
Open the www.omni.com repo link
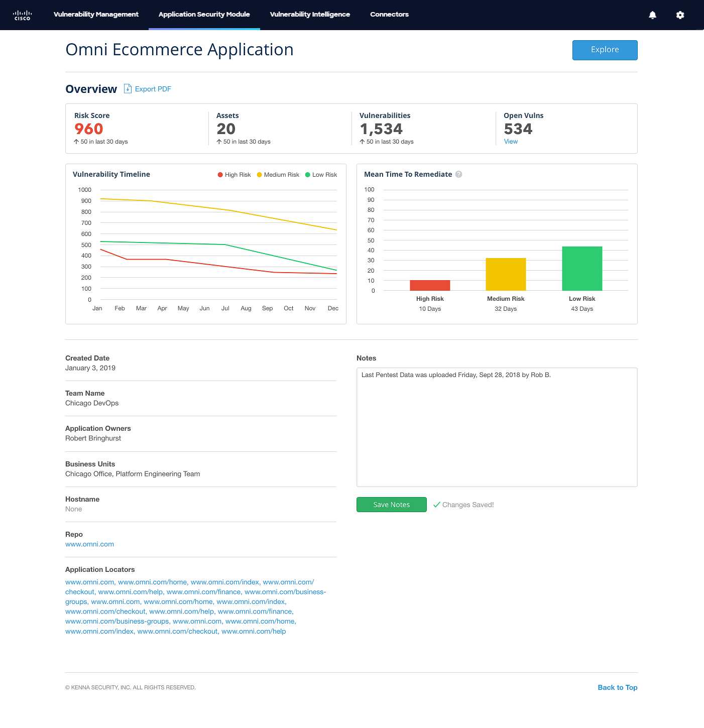click(89, 544)
